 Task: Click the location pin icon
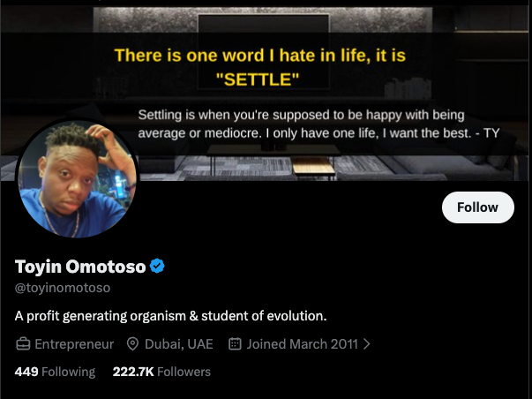tap(133, 343)
